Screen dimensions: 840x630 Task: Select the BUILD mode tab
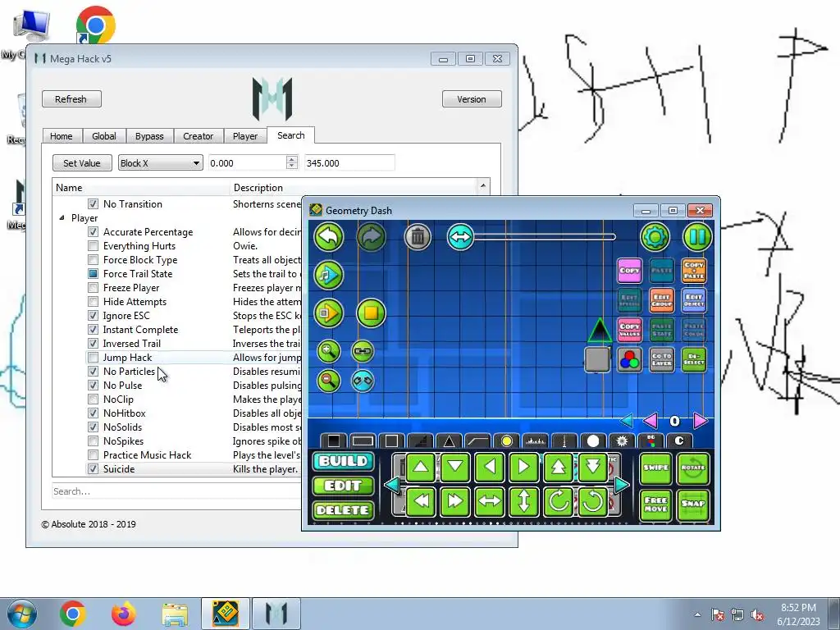point(343,461)
